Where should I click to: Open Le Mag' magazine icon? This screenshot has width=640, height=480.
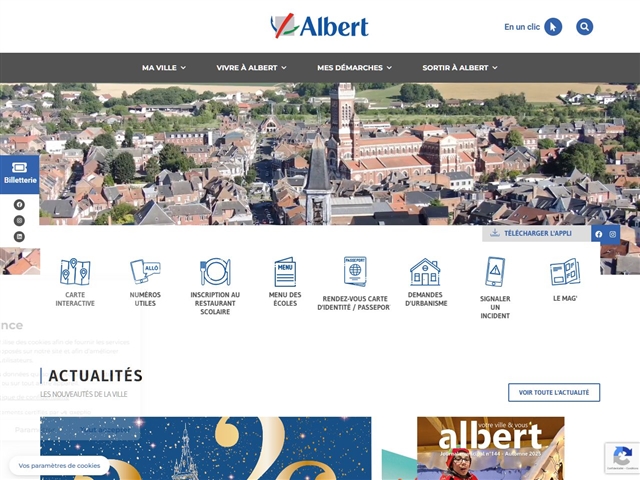[x=565, y=272]
